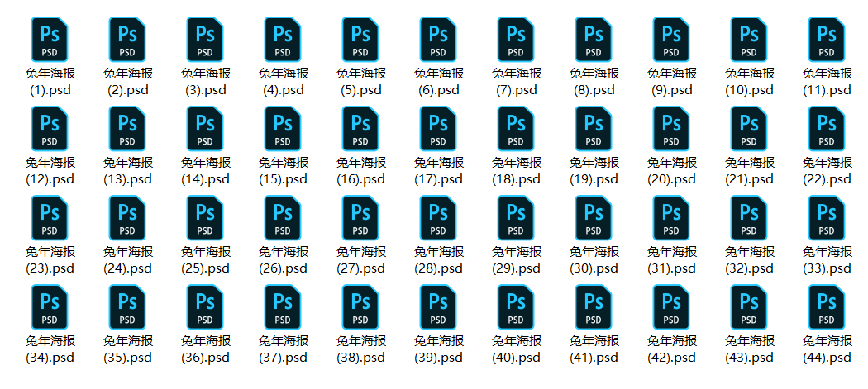Click the PSD file icon of 兔年海报 (26).psd
Image resolution: width=868 pixels, height=389 pixels.
[283, 217]
